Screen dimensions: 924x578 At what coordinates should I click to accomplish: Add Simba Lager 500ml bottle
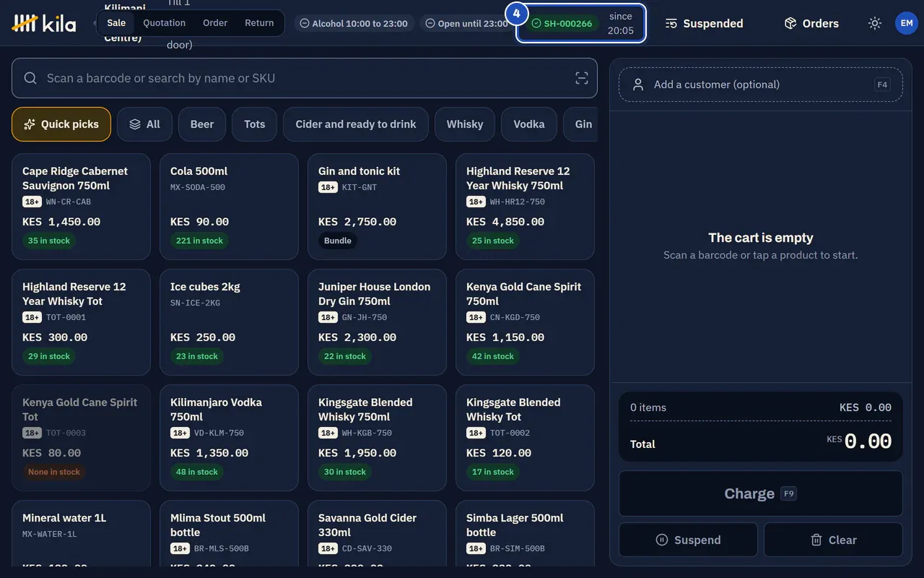point(525,533)
